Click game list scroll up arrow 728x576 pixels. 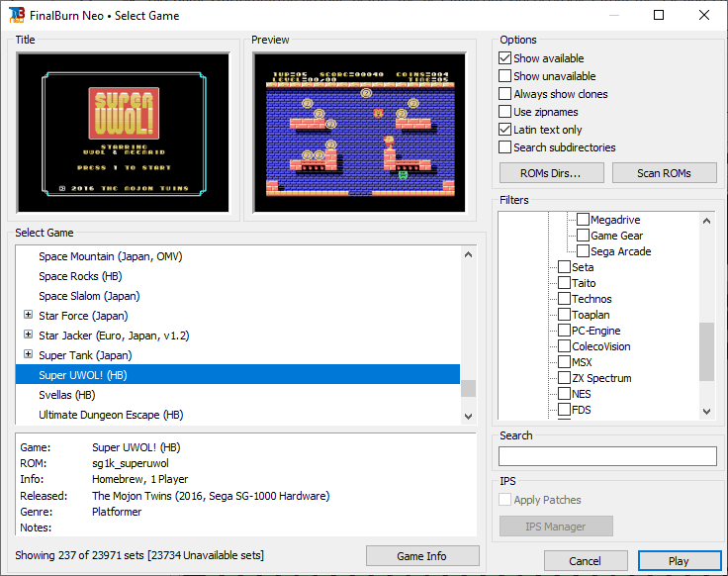point(468,254)
